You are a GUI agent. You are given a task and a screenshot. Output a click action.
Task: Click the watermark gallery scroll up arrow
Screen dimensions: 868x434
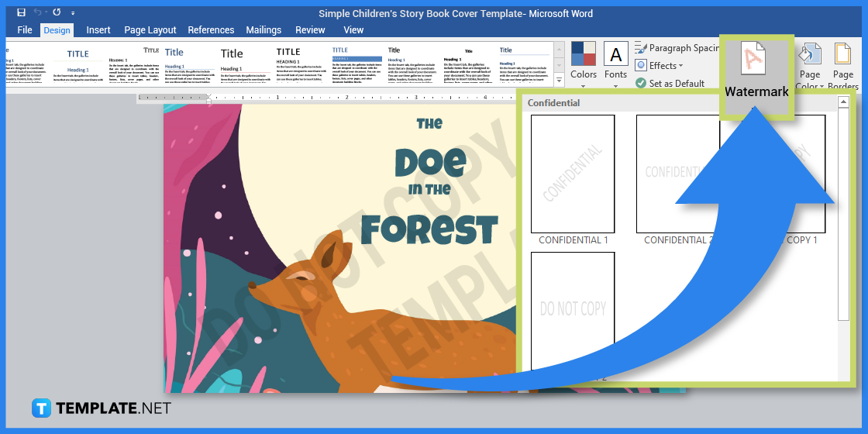tap(843, 102)
